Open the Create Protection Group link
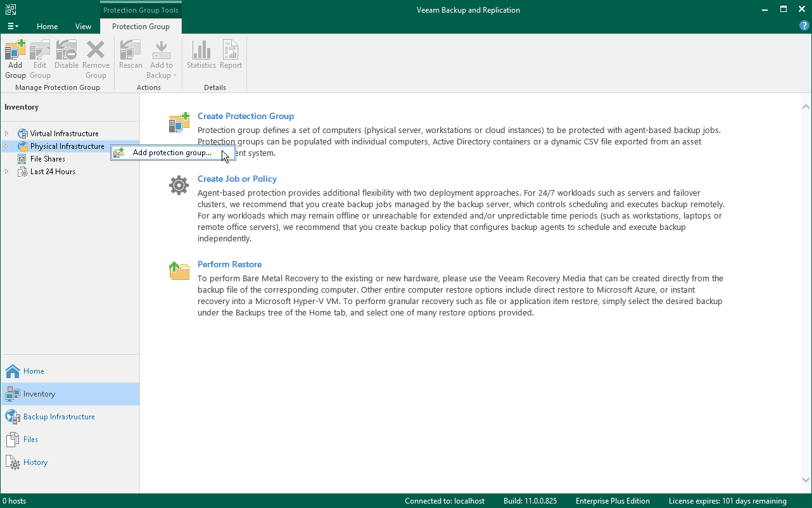 pos(246,116)
